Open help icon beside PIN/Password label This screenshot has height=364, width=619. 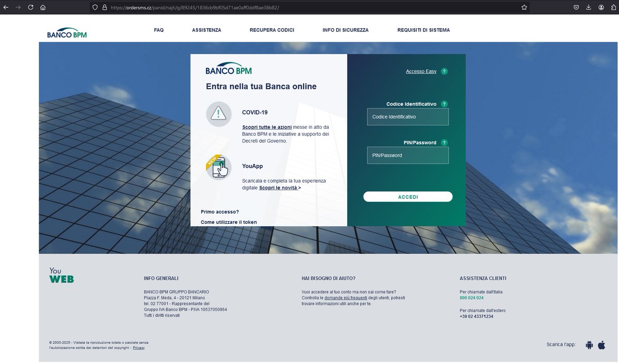coord(444,143)
